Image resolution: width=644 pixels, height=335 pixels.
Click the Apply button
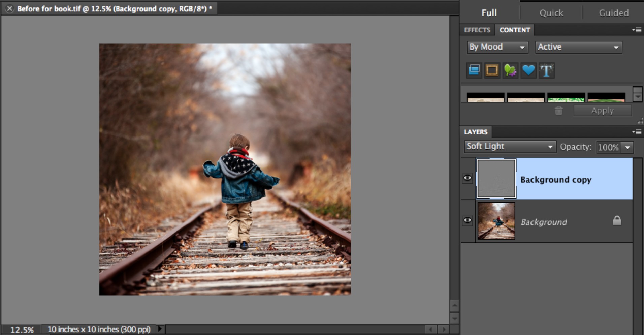pos(602,111)
